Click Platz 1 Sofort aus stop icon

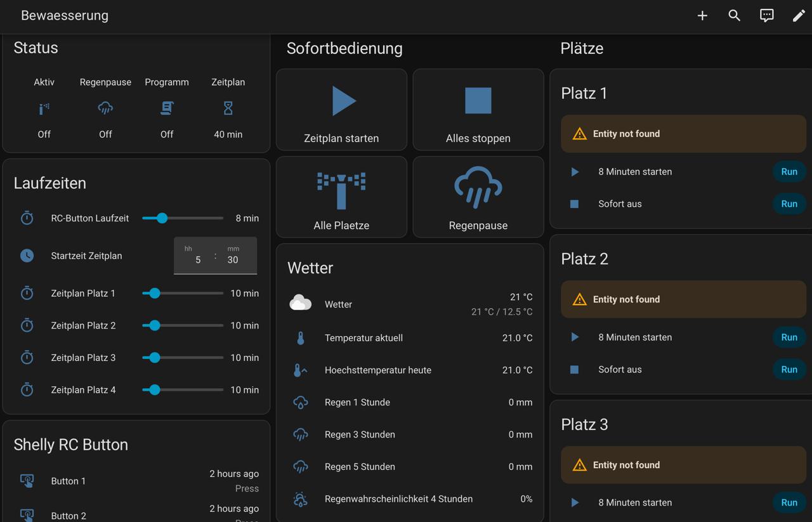pyautogui.click(x=575, y=204)
